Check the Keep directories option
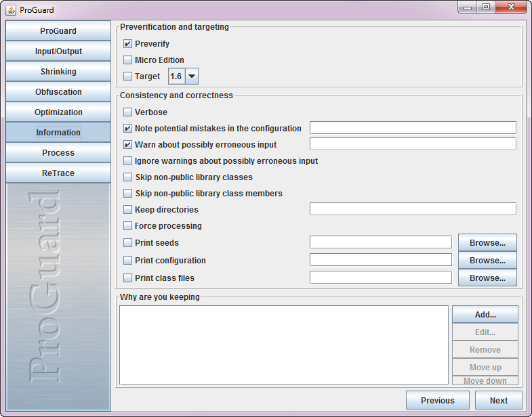 (x=127, y=210)
